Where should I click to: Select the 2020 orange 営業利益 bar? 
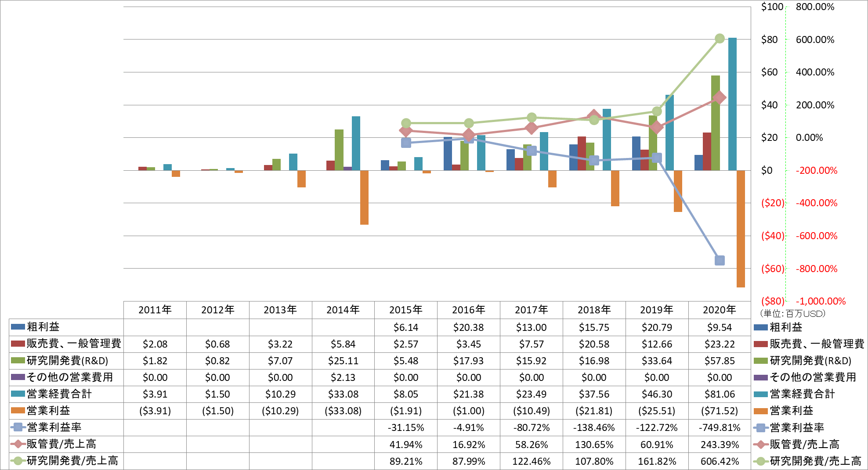coord(741,229)
